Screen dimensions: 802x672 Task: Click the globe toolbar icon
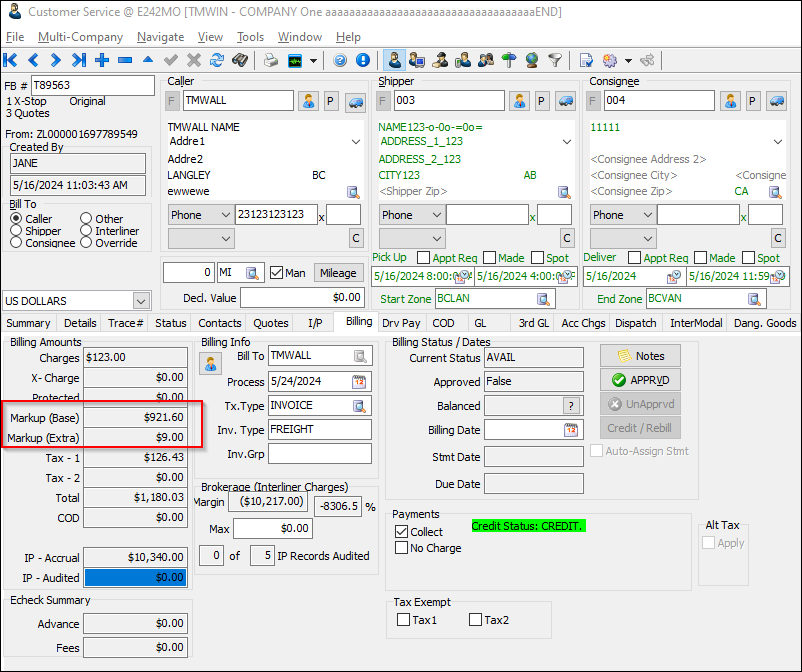(531, 60)
